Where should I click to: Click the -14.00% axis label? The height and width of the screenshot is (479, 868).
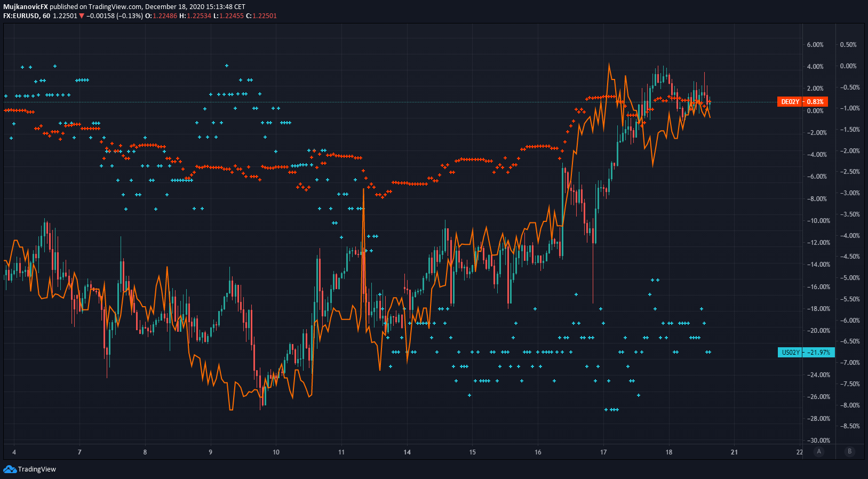817,265
